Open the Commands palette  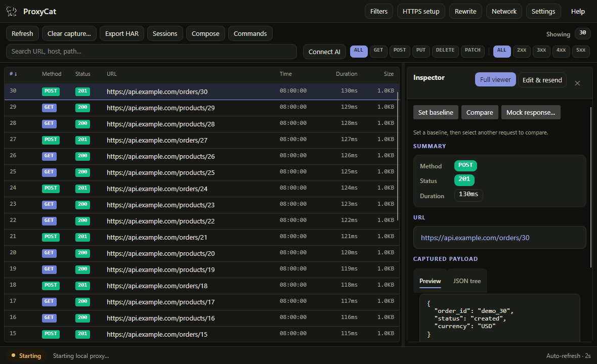[x=250, y=33]
